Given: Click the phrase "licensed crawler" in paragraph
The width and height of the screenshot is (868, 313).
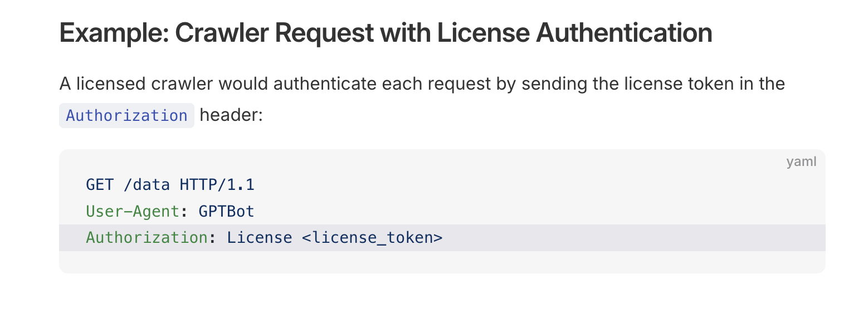Looking at the screenshot, I should [x=142, y=84].
